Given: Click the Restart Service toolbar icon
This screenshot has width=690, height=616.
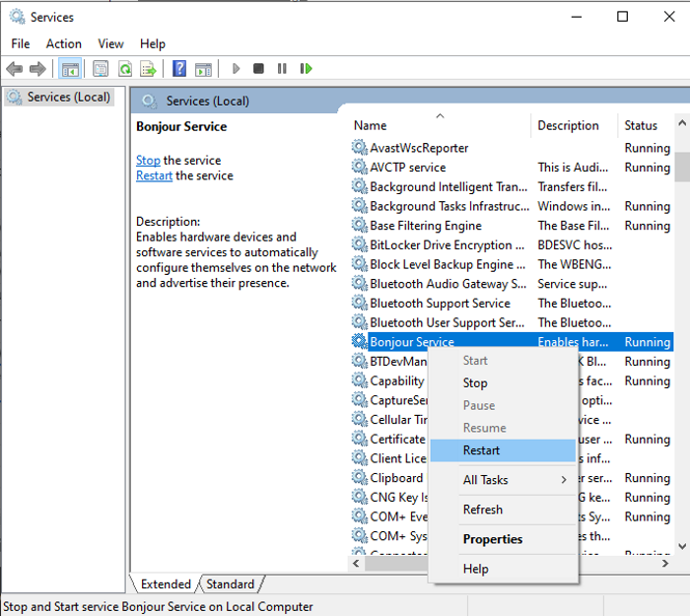Looking at the screenshot, I should [306, 69].
